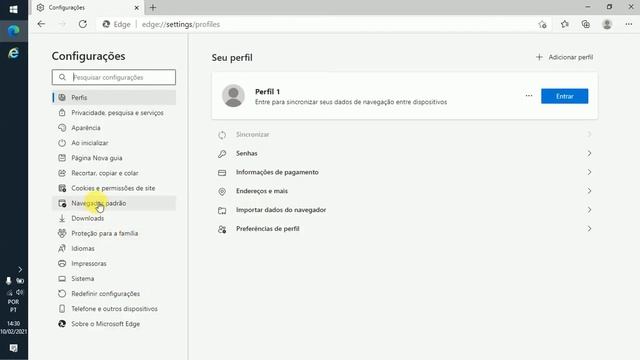Image resolution: width=640 pixels, height=360 pixels.
Task: Open Página Nova guia settings
Action: [x=114, y=158]
